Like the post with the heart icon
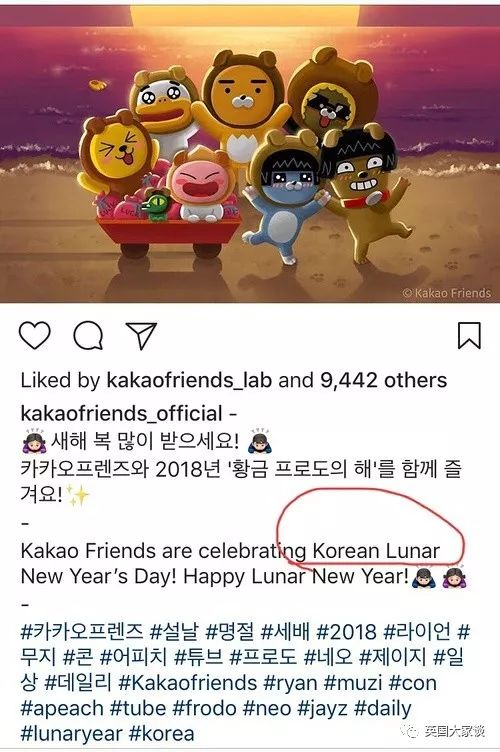Image resolution: width=500 pixels, height=752 pixels. tap(35, 335)
